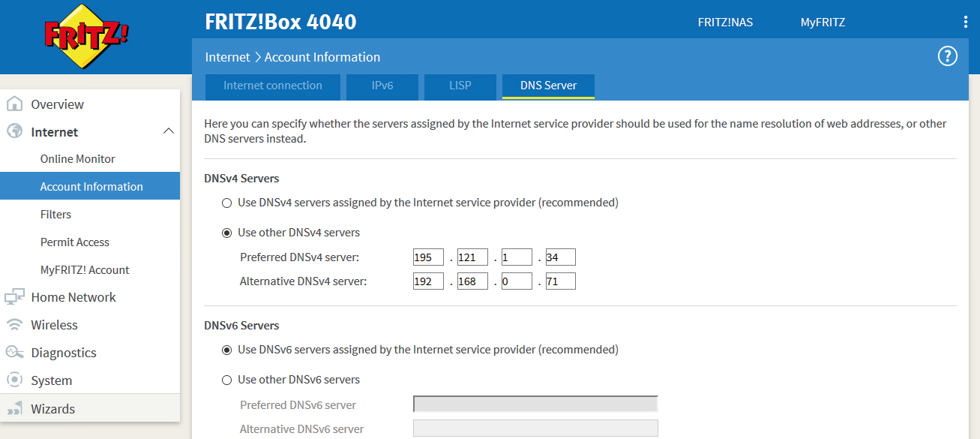Click the Wizards icon in sidebar
This screenshot has height=439, width=980.
pos(14,409)
